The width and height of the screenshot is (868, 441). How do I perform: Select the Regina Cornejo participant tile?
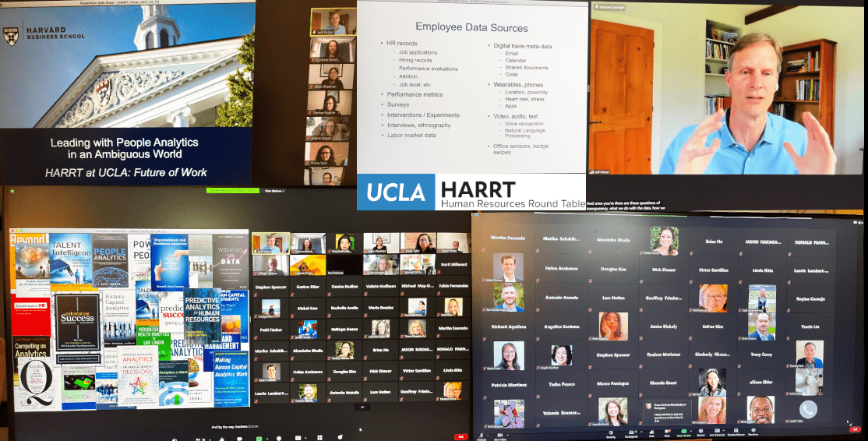pyautogui.click(x=810, y=299)
